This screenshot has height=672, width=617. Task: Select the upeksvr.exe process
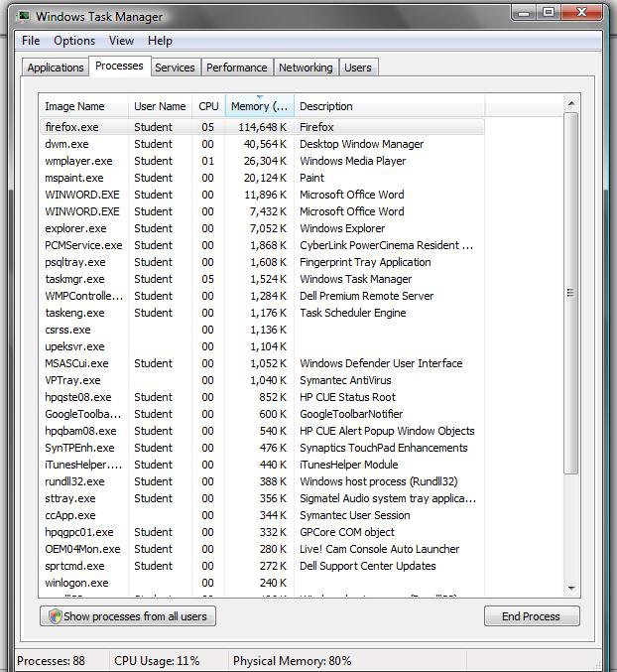(x=262, y=346)
